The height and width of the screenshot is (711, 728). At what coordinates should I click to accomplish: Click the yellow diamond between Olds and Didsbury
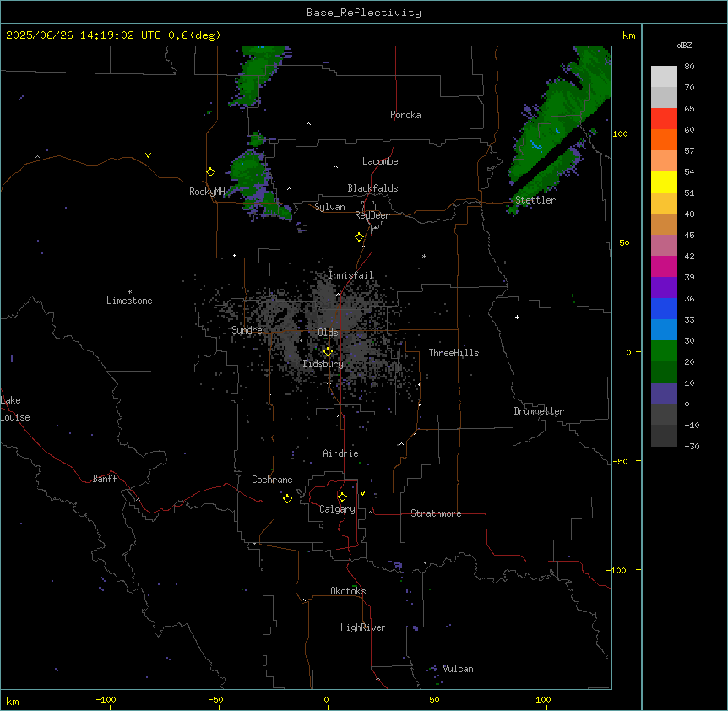tap(328, 352)
